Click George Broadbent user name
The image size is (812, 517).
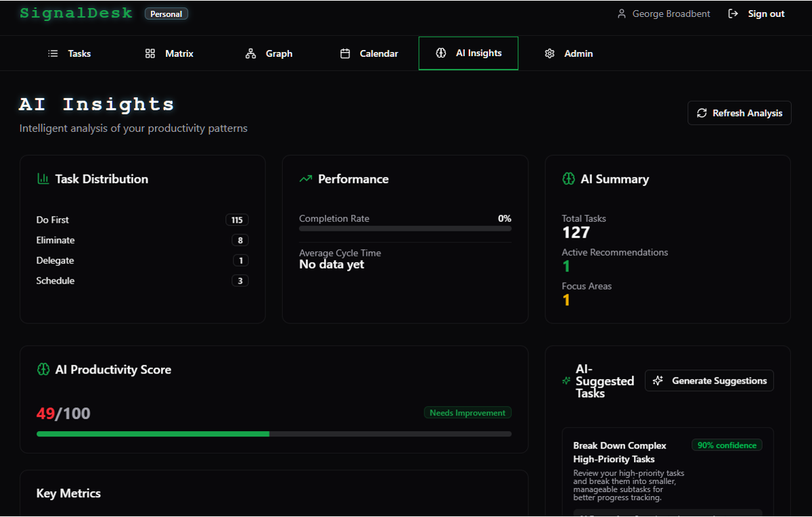[671, 14]
